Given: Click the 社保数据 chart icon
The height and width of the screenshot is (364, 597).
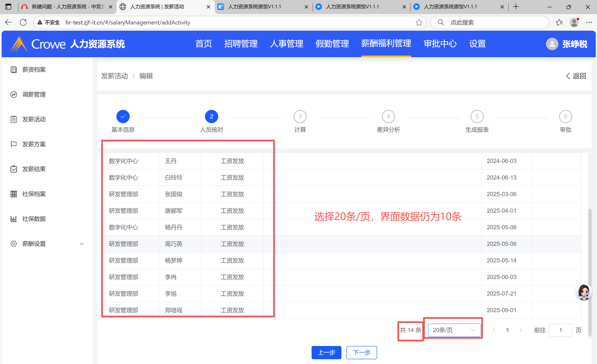Looking at the screenshot, I should point(13,219).
